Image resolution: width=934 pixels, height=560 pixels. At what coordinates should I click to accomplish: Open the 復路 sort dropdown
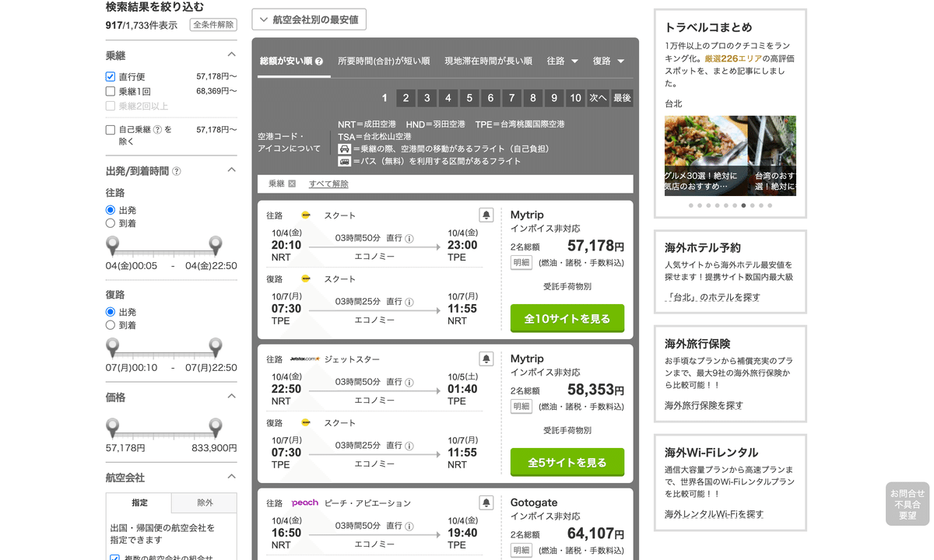pos(609,61)
